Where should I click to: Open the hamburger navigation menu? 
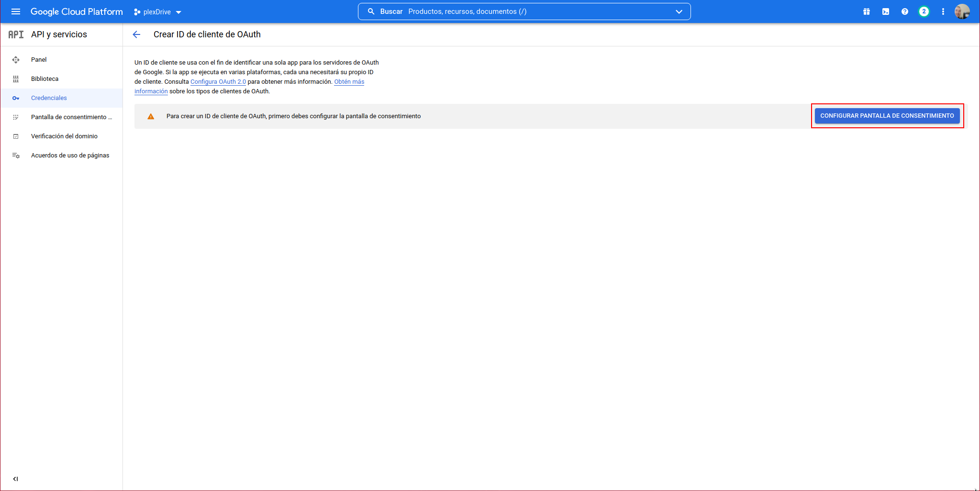coord(16,11)
